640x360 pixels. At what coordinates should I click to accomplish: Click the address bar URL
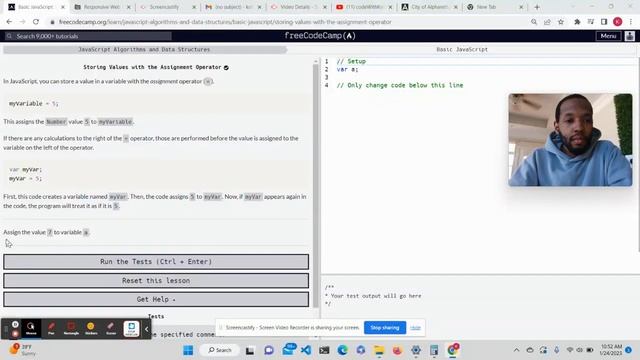pos(225,22)
